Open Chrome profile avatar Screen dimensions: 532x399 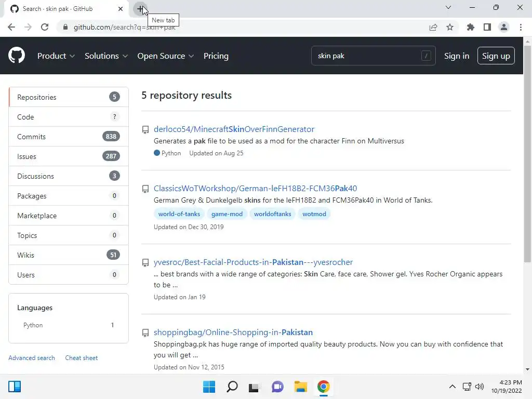point(504,27)
